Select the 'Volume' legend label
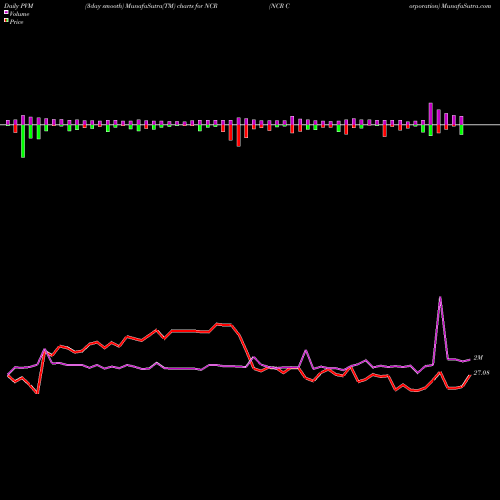This screenshot has width=500, height=500. pos(19,14)
